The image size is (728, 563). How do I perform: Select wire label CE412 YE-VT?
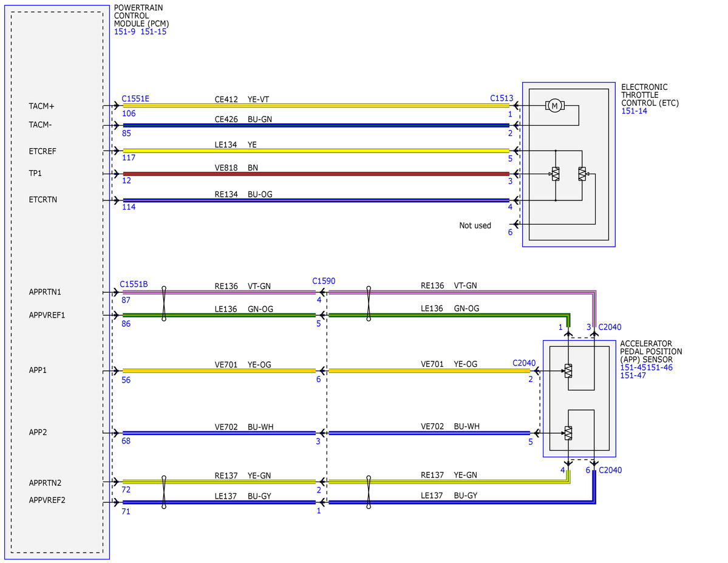[242, 100]
